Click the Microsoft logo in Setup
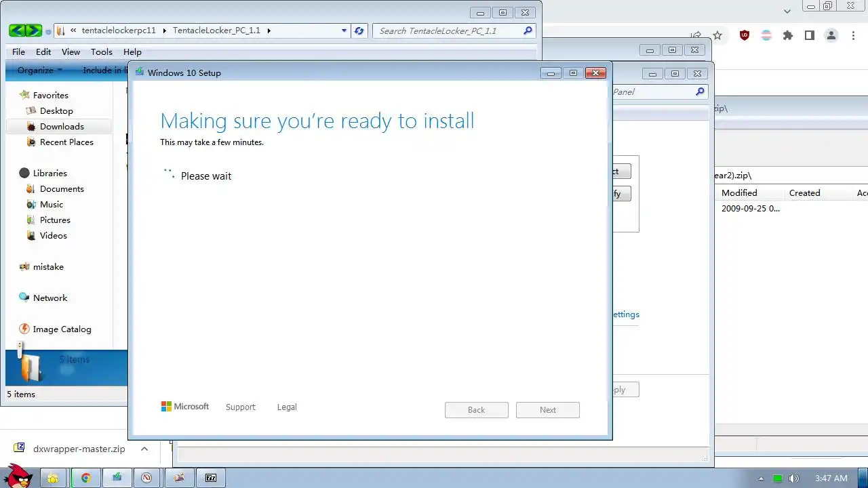Image resolution: width=868 pixels, height=488 pixels. [x=184, y=407]
